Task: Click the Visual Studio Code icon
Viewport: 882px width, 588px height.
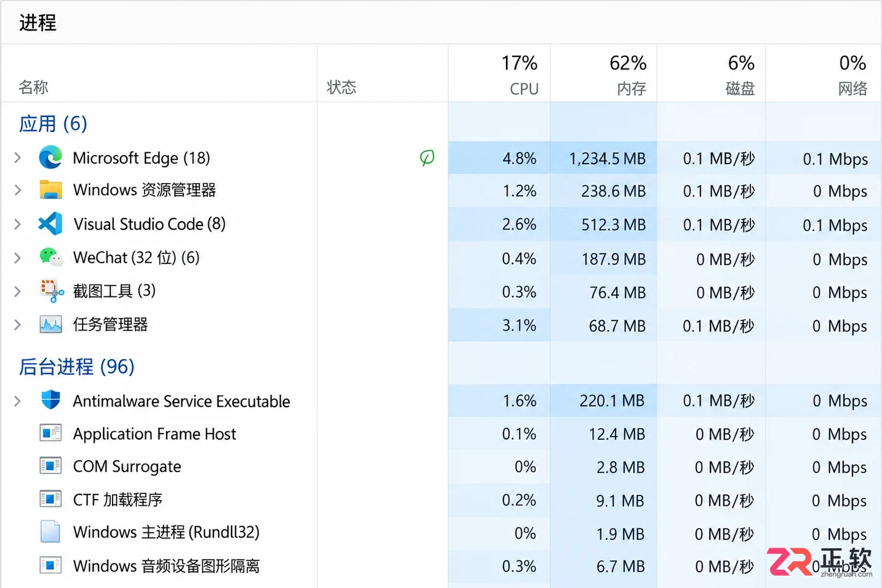Action: pyautogui.click(x=50, y=224)
